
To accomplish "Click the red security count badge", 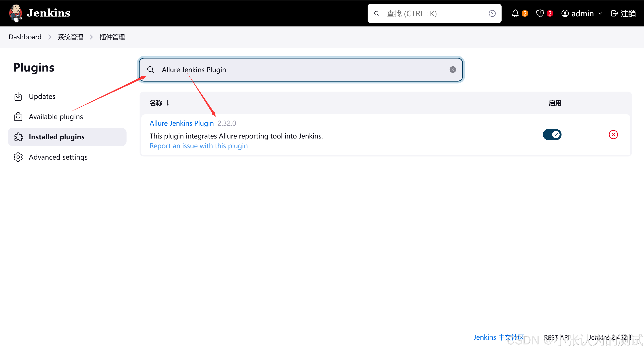I will pyautogui.click(x=550, y=13).
